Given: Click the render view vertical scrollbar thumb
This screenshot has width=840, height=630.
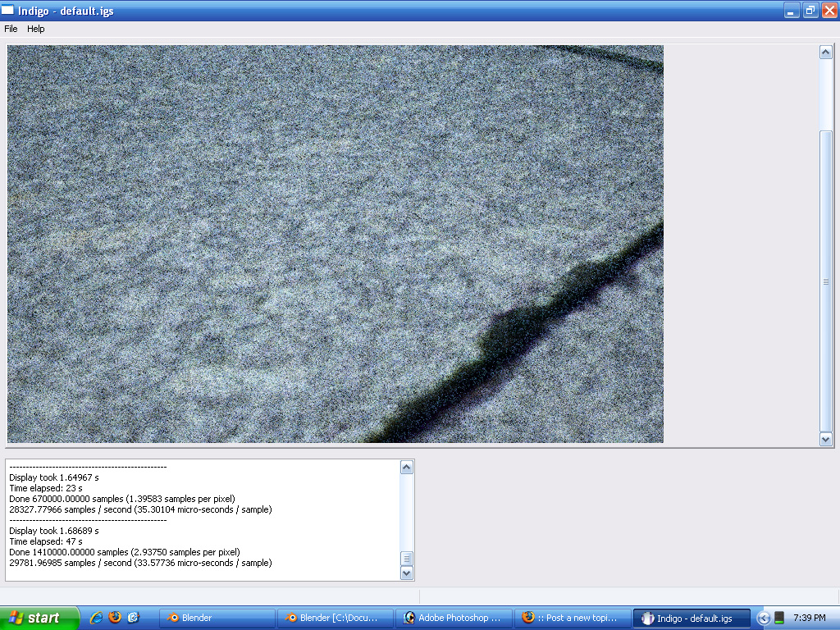Looking at the screenshot, I should coord(825,281).
